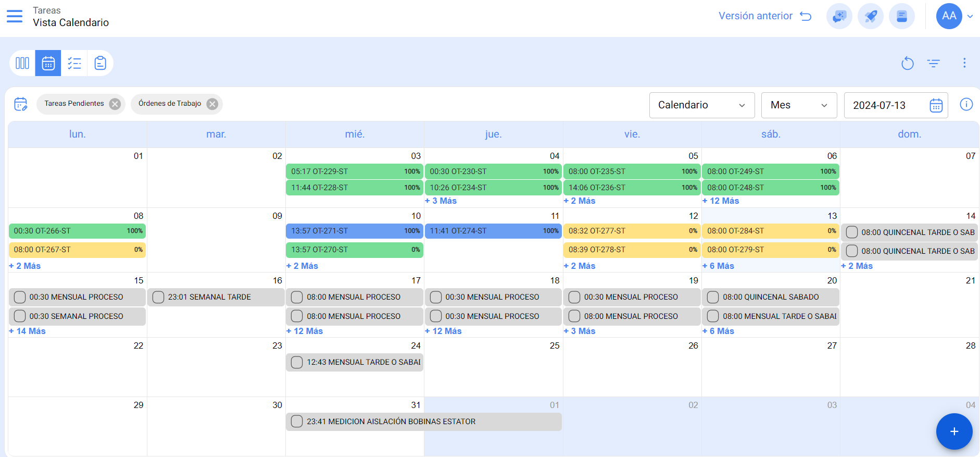
Task: Click the info icon beside date field
Action: [966, 105]
